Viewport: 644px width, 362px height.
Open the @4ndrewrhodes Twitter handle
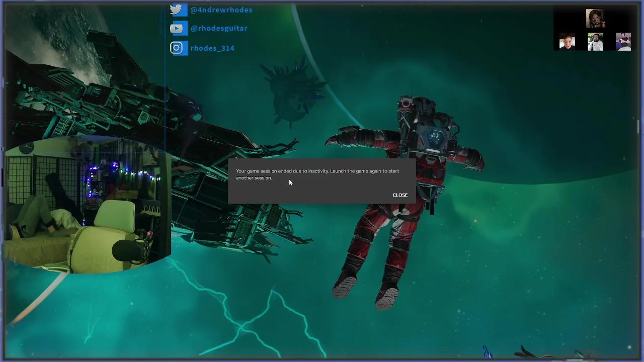pyautogui.click(x=221, y=10)
